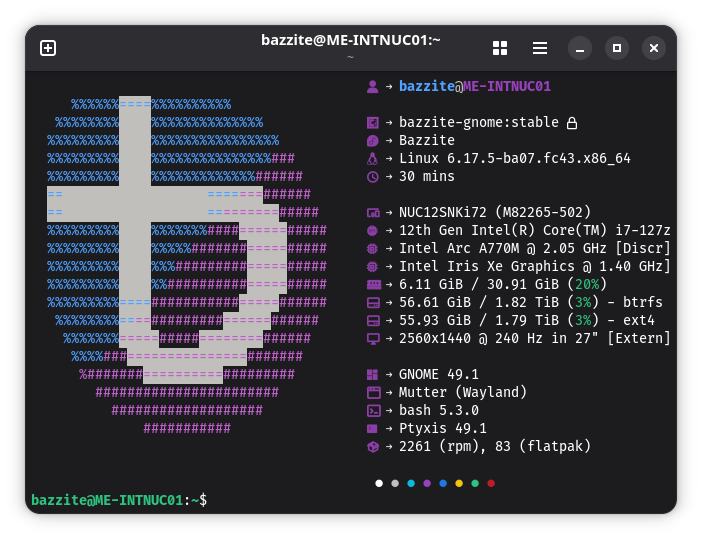Click the window title bazzite@ME-INTNUC01:~
This screenshot has height=539, width=702.
(x=350, y=40)
